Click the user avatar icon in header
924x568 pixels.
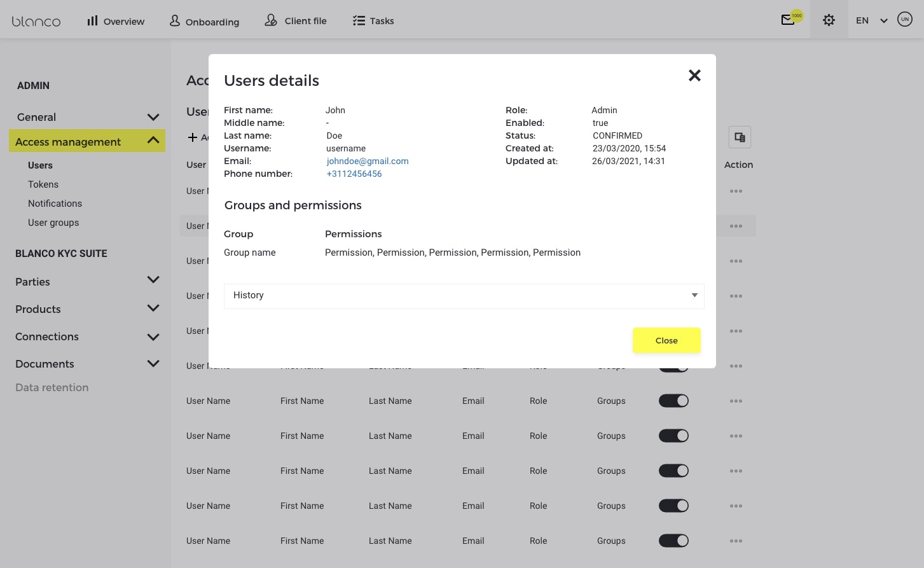(x=904, y=20)
